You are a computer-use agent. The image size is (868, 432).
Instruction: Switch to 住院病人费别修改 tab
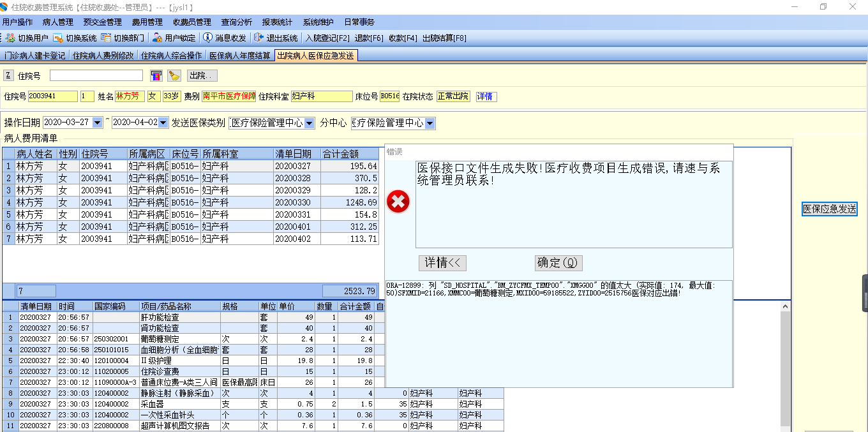(x=103, y=56)
